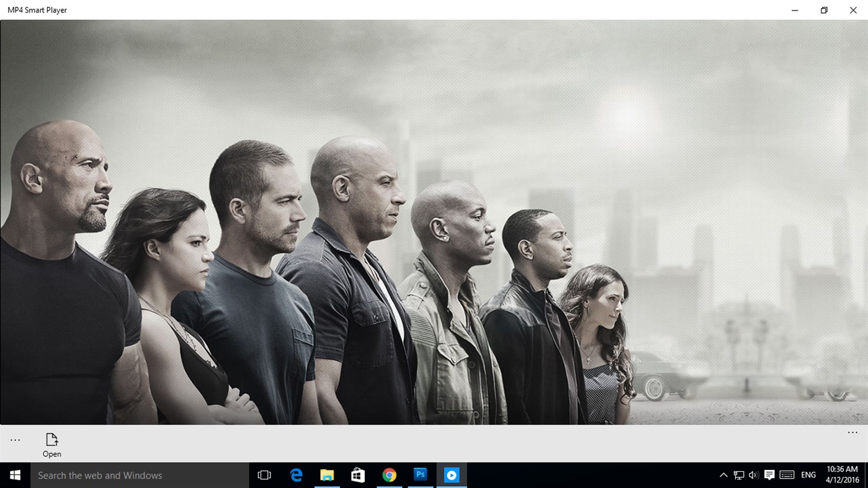Launch Microsoft Edge from the taskbar
This screenshot has height=488, width=868.
point(296,475)
